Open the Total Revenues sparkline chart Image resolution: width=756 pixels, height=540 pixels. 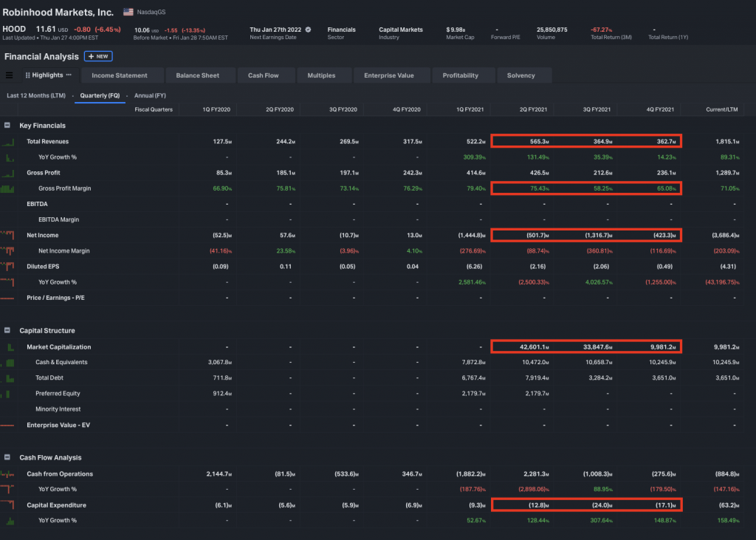click(x=9, y=141)
